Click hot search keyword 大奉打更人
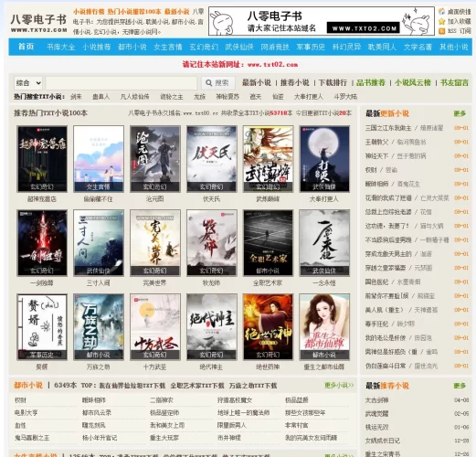The width and height of the screenshot is (476, 457). tap(308, 97)
